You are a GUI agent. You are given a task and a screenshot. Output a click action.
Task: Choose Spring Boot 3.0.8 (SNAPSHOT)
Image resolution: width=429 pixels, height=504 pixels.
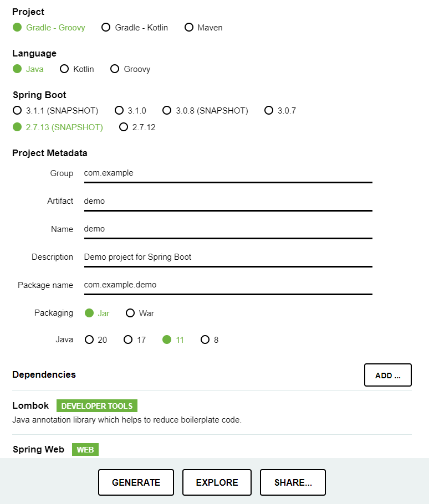pyautogui.click(x=167, y=111)
